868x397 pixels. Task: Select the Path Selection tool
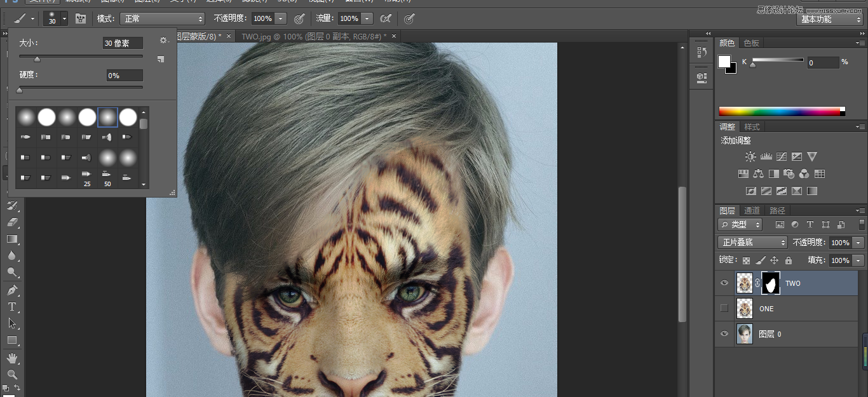12,323
